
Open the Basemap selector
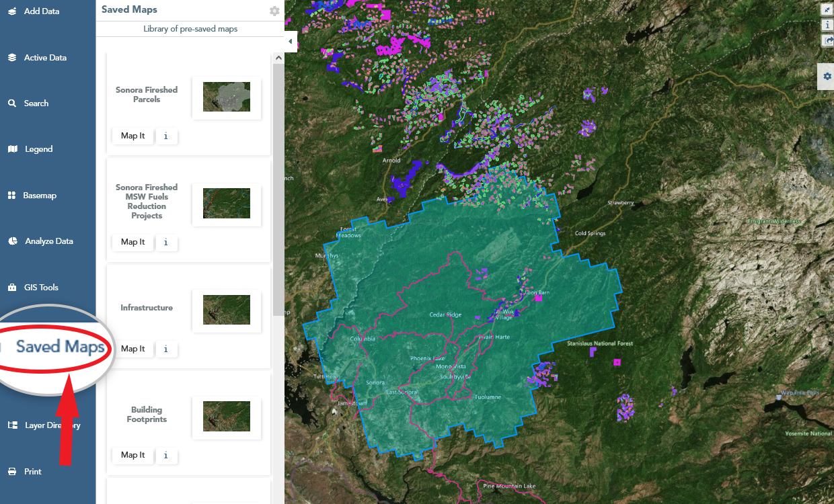(x=32, y=196)
